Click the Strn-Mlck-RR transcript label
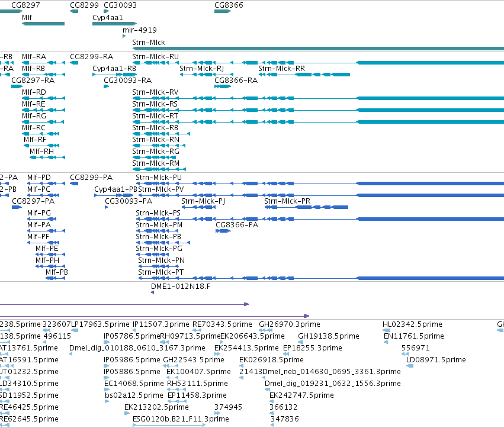Viewport: 504px width, 428px height. (x=281, y=69)
